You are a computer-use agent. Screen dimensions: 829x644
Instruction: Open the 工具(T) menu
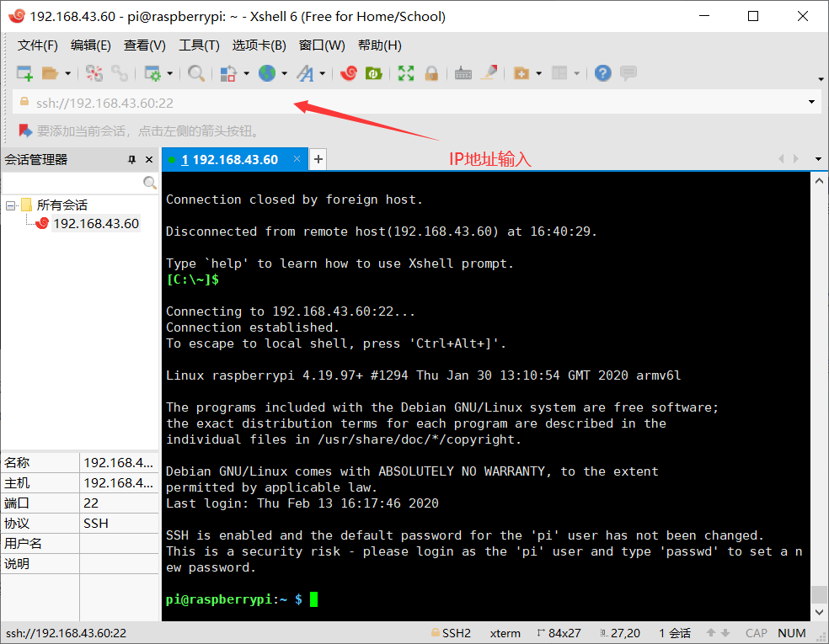(x=199, y=45)
